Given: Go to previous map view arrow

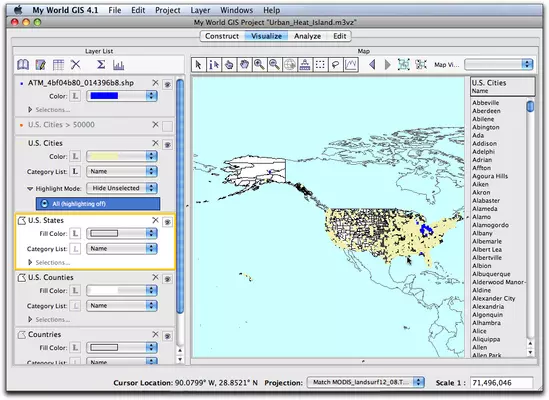Looking at the screenshot, I should point(372,65).
